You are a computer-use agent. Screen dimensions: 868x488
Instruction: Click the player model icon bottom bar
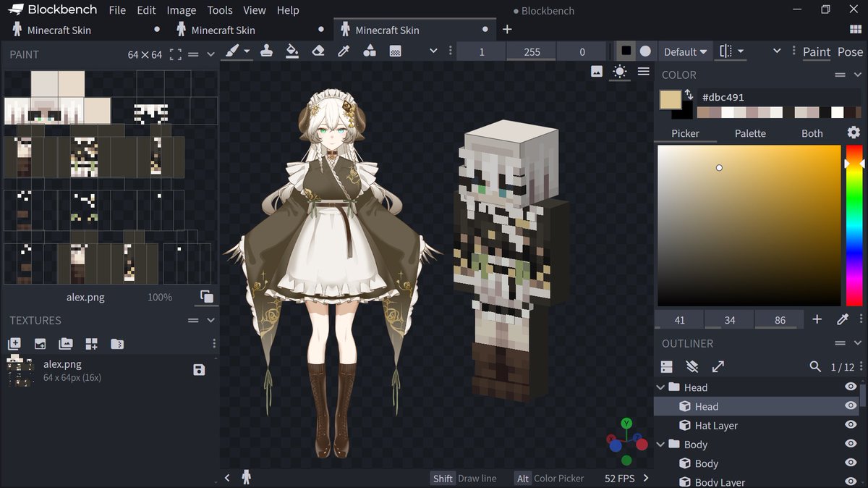[246, 477]
